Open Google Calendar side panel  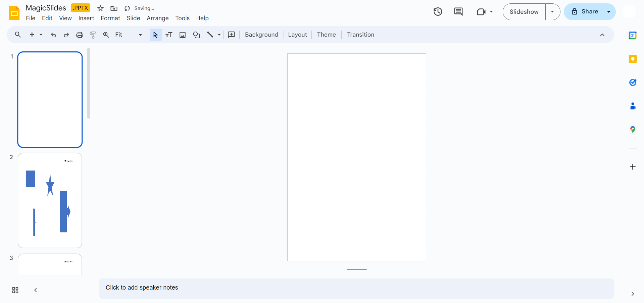[x=633, y=35]
